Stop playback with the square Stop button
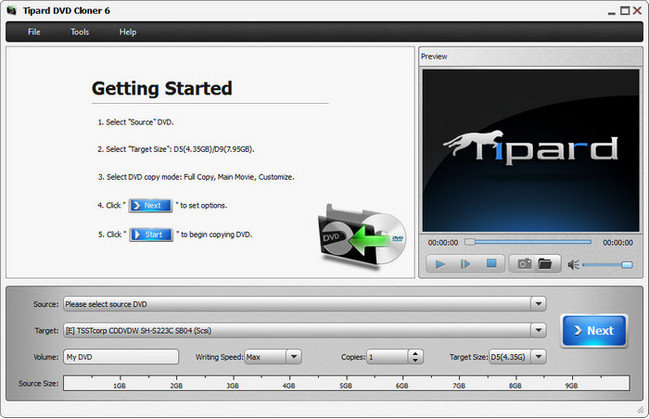The width and height of the screenshot is (649, 419). (490, 264)
